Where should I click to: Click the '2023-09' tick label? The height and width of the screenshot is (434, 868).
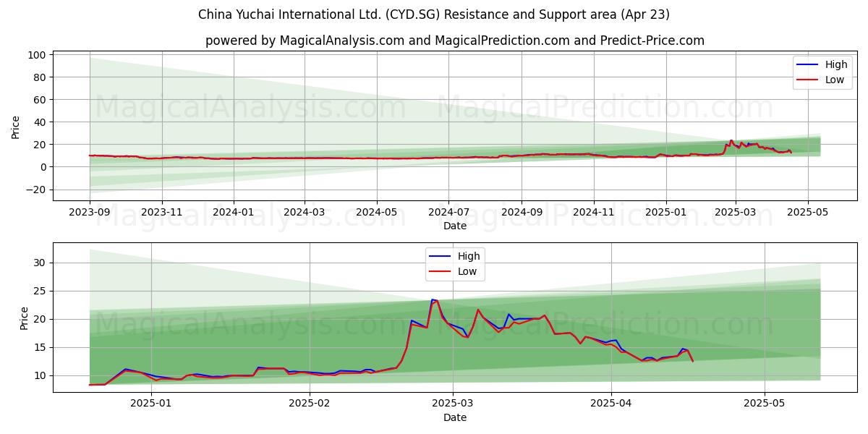pos(90,213)
